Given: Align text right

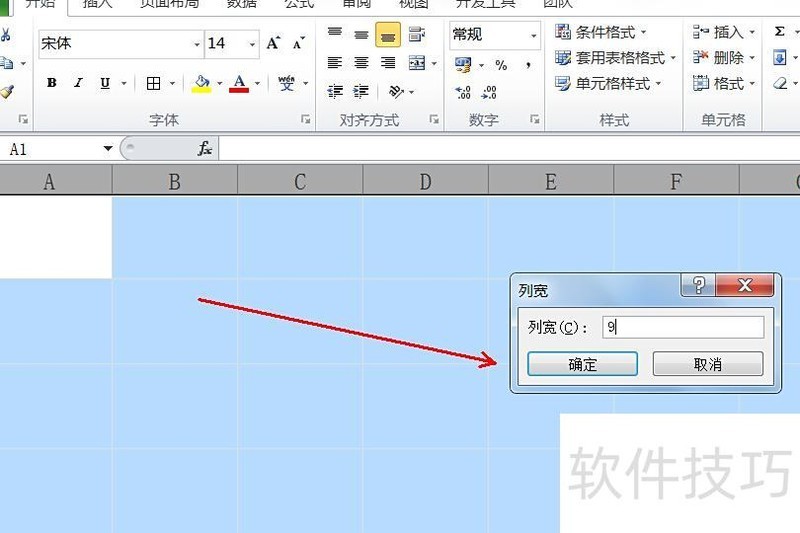Looking at the screenshot, I should click(388, 63).
